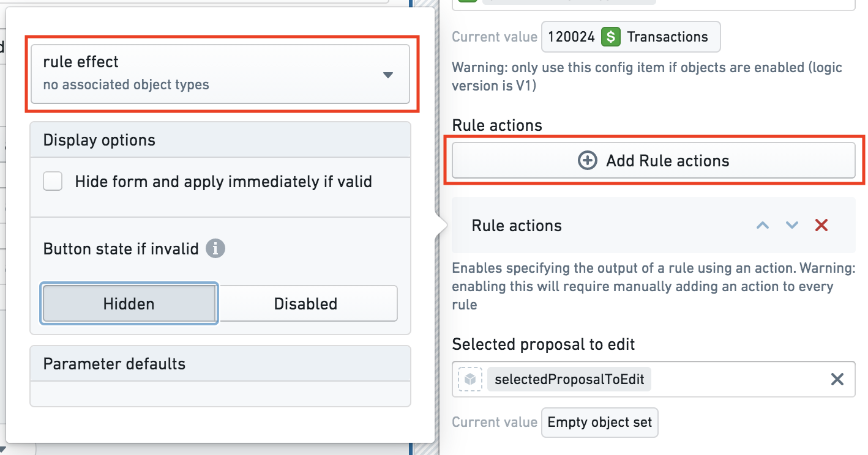Image resolution: width=868 pixels, height=455 pixels.
Task: Click the plus icon in Add Rule actions
Action: pyautogui.click(x=587, y=161)
